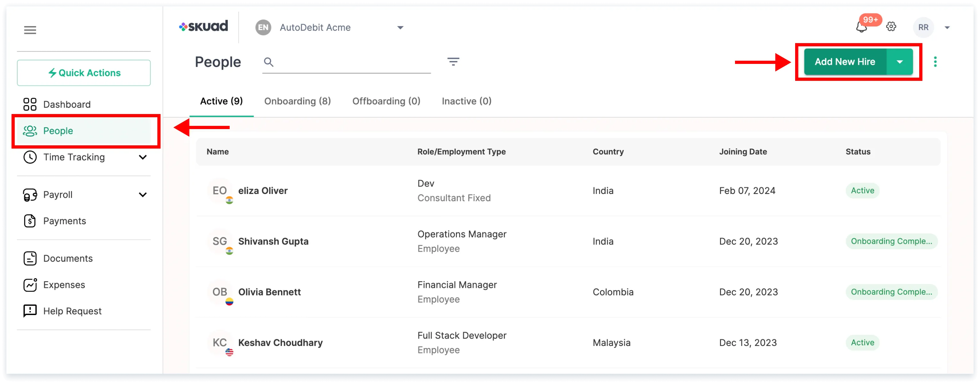This screenshot has width=980, height=384.
Task: Click Keshav Choudhary's Active status badge
Action: click(862, 343)
